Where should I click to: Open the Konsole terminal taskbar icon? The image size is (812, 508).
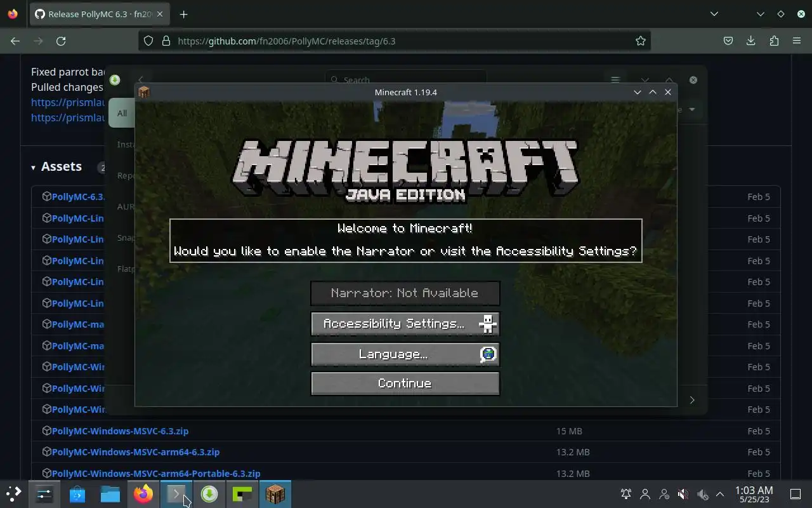176,493
